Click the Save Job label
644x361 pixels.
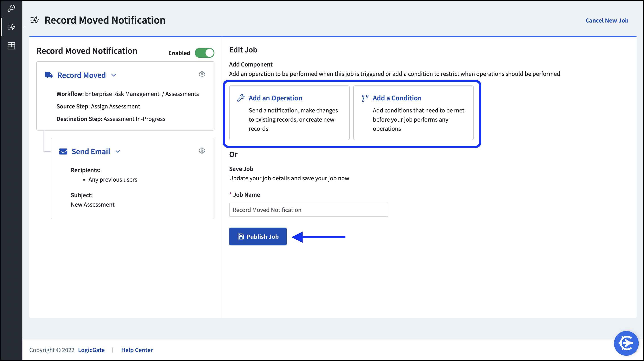tap(241, 169)
